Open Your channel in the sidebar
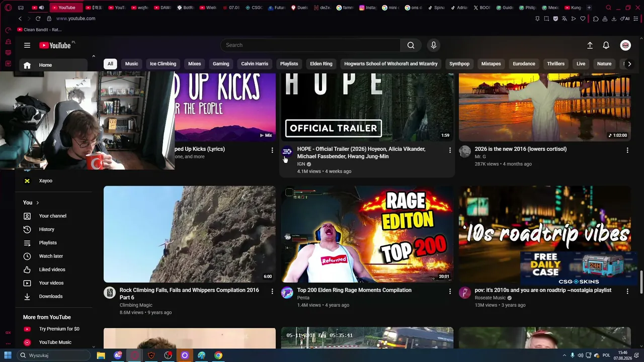The width and height of the screenshot is (644, 362). click(54, 216)
